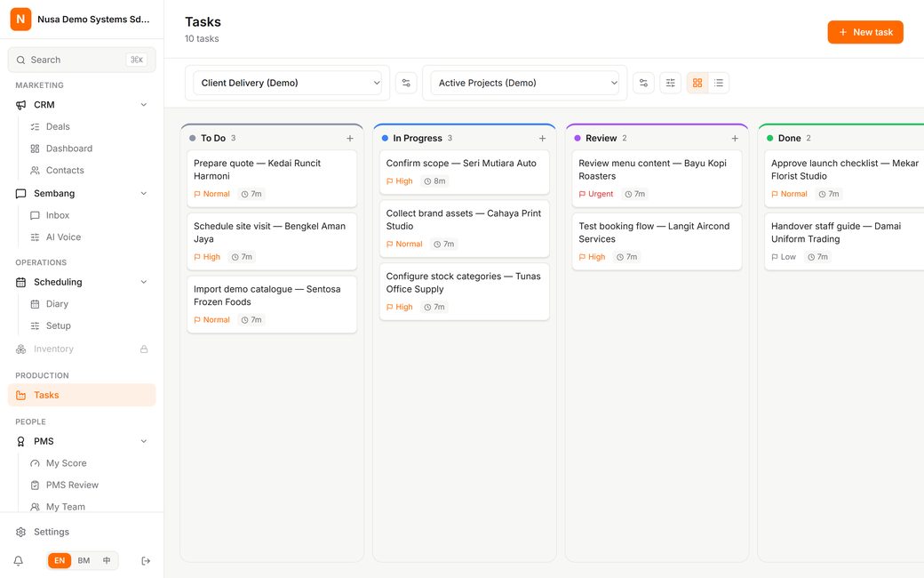
Task: Click the My Score gauge icon
Action: pyautogui.click(x=35, y=463)
